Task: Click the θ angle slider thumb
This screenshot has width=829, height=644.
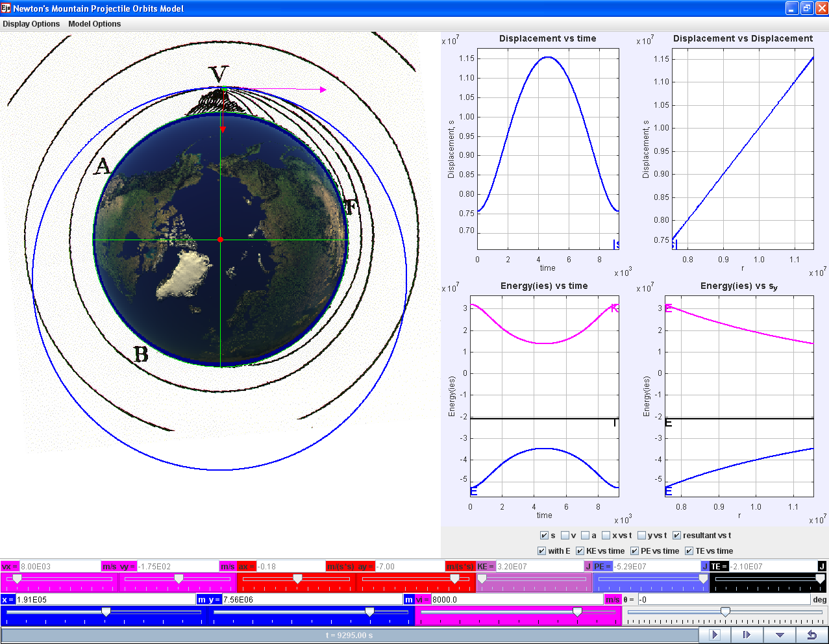Action: coord(725,611)
